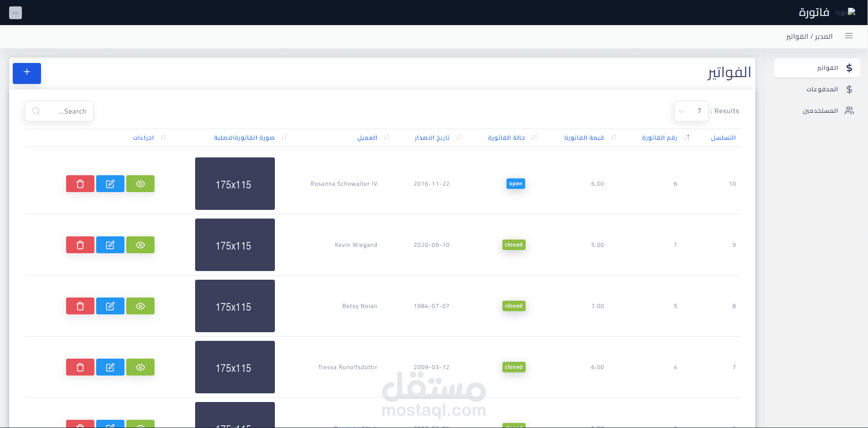Click closed badge in Tressa Runolfsdottir row

click(514, 367)
